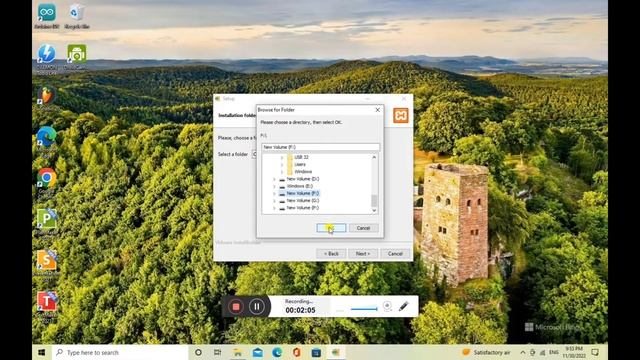This screenshot has width=640, height=360.
Task: Pause the screen recording
Action: (257, 307)
